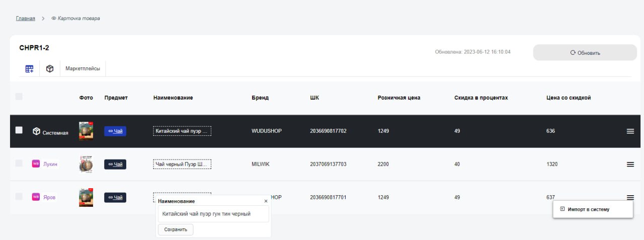This screenshot has width=644, height=240.
Task: Click the table-plus icon tab
Action: (x=29, y=69)
